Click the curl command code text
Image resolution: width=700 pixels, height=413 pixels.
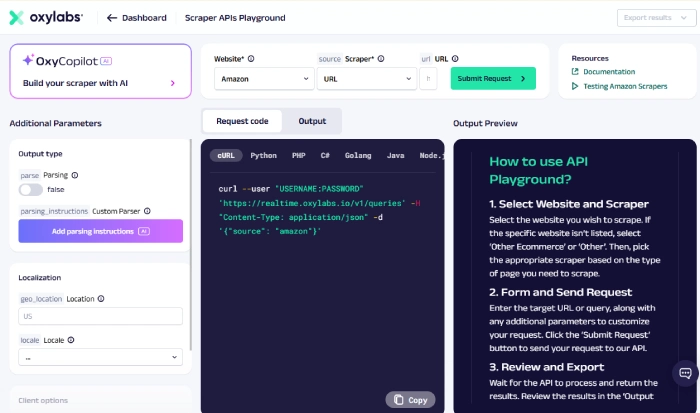(x=319, y=210)
